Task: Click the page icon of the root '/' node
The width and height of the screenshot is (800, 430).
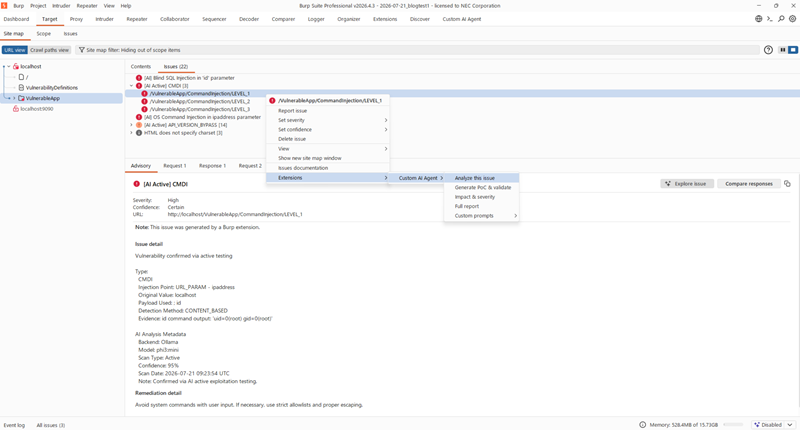Action: coord(21,77)
